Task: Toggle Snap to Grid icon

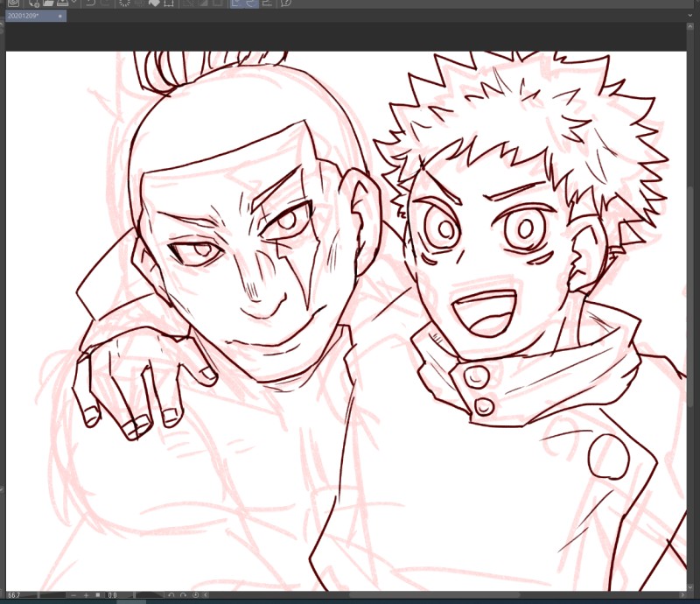Action: click(x=267, y=3)
